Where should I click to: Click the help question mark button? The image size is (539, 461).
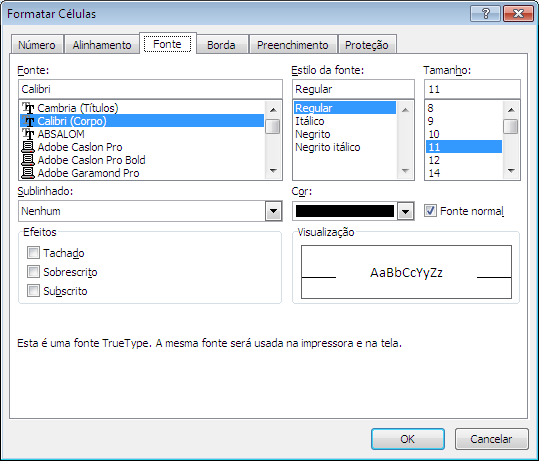coord(485,13)
